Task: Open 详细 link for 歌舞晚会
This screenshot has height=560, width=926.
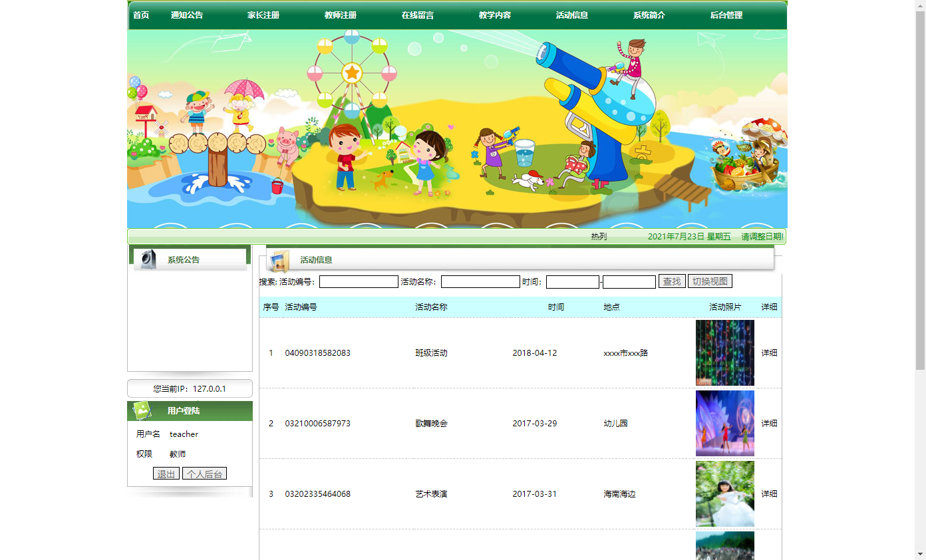Action: (x=769, y=423)
